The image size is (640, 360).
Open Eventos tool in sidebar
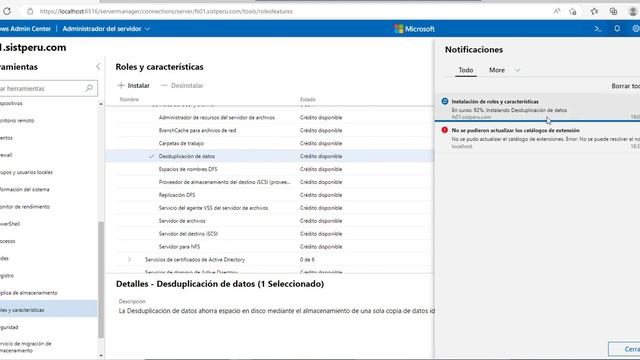49,138
